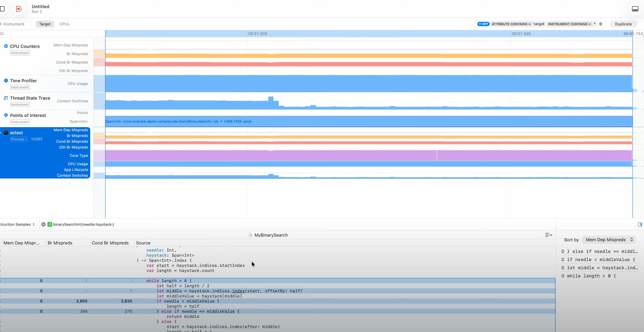Toggle the right inspector sidebar icon
Image resolution: width=644 pixels, height=332 pixels.
pyautogui.click(x=640, y=224)
